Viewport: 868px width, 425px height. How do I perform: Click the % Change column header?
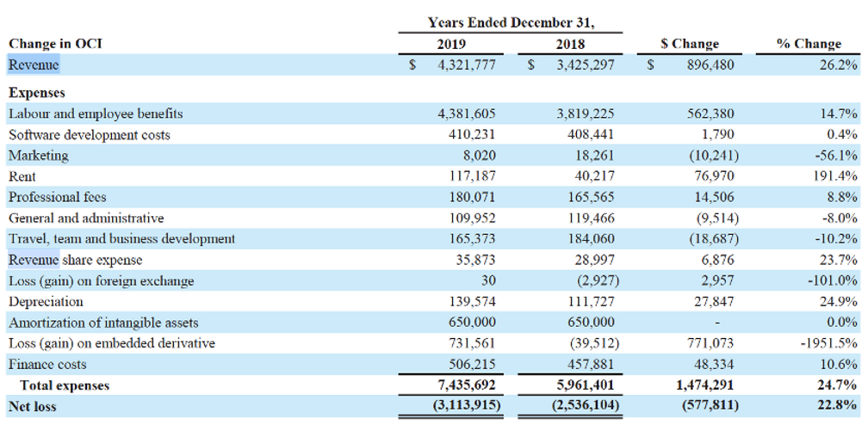(x=809, y=44)
